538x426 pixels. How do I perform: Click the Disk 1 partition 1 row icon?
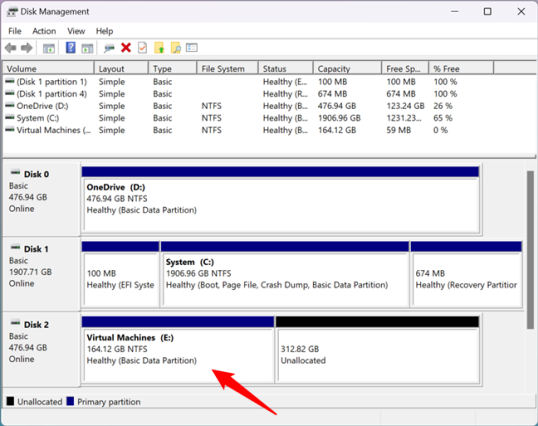pyautogui.click(x=10, y=81)
